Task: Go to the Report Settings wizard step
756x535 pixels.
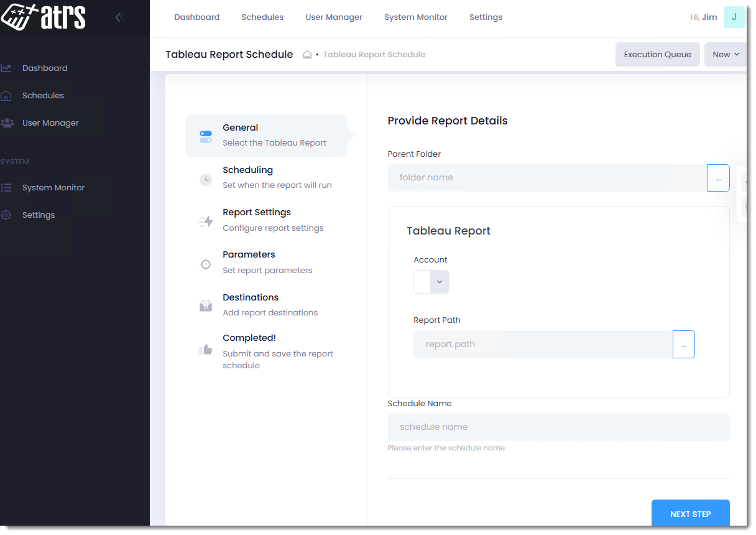Action: pos(267,220)
